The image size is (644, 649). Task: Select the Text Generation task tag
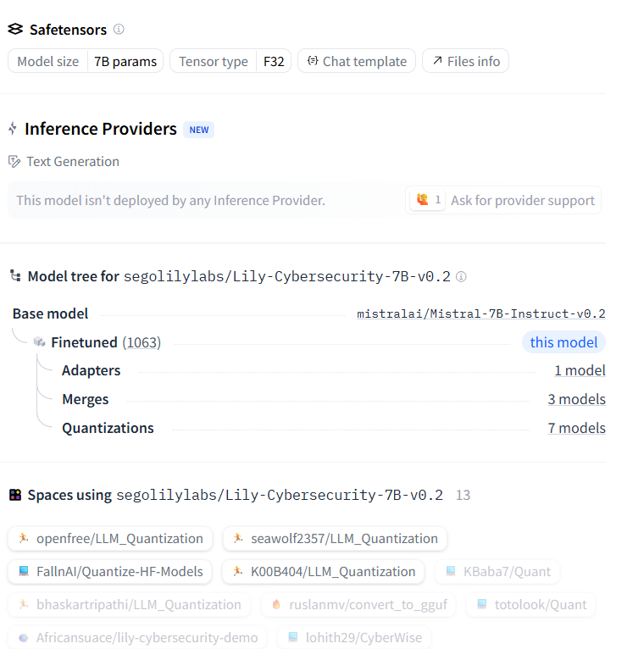[x=72, y=161]
